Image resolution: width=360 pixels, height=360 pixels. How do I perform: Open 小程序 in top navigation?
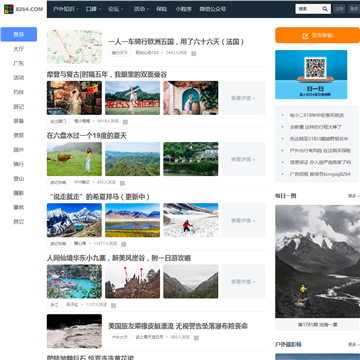point(183,9)
